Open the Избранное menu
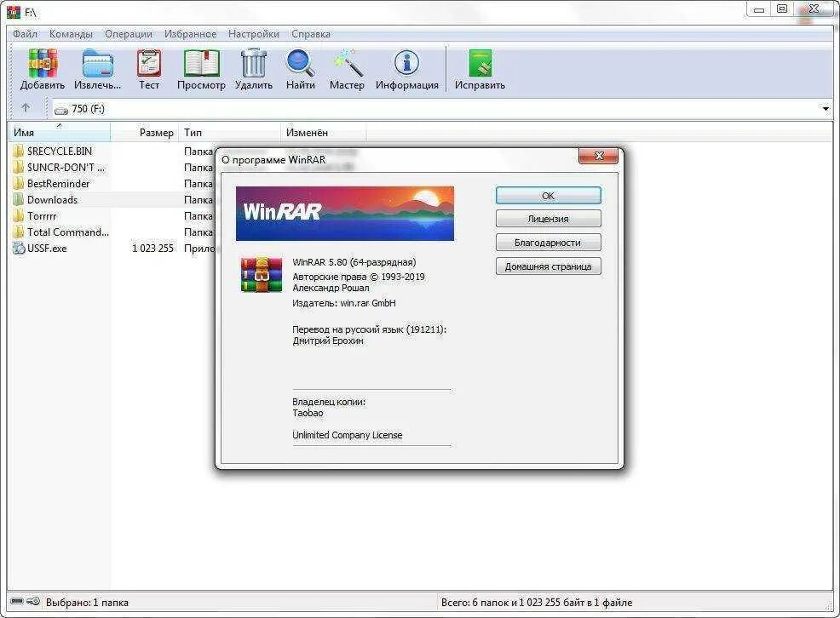The width and height of the screenshot is (840, 618). [x=190, y=34]
